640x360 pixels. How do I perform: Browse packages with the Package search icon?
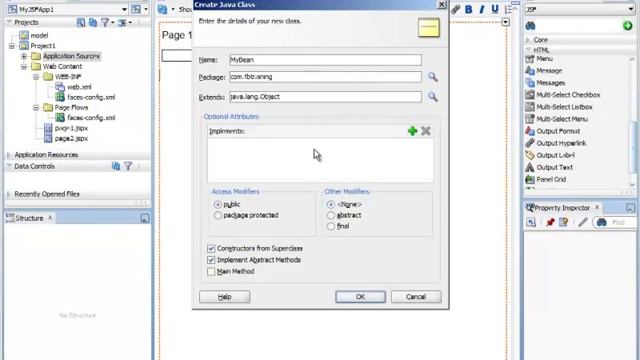pyautogui.click(x=433, y=77)
